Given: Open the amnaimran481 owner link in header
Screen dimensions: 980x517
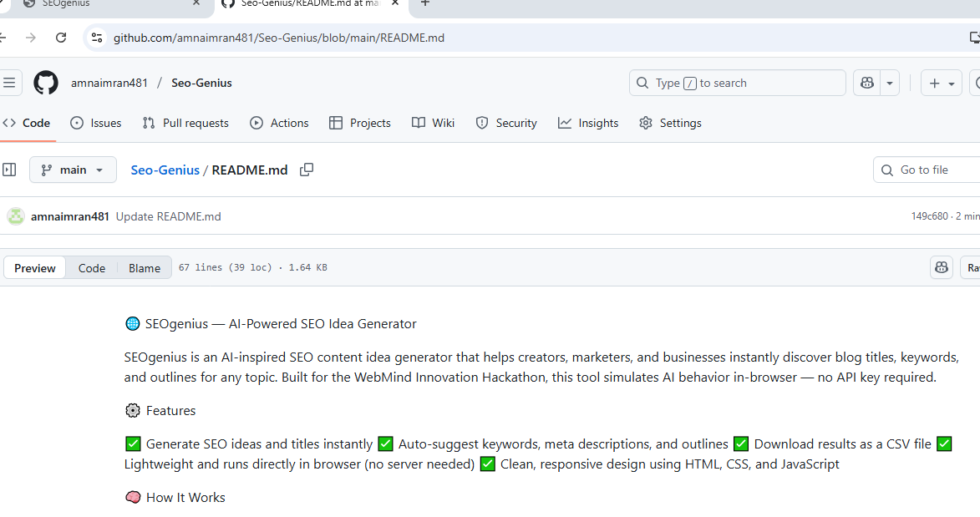Looking at the screenshot, I should (109, 83).
